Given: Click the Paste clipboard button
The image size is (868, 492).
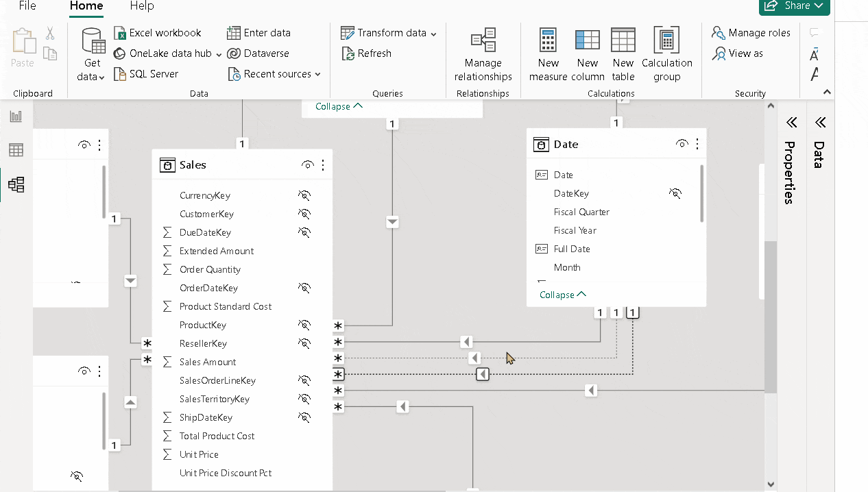Looking at the screenshot, I should 23,48.
